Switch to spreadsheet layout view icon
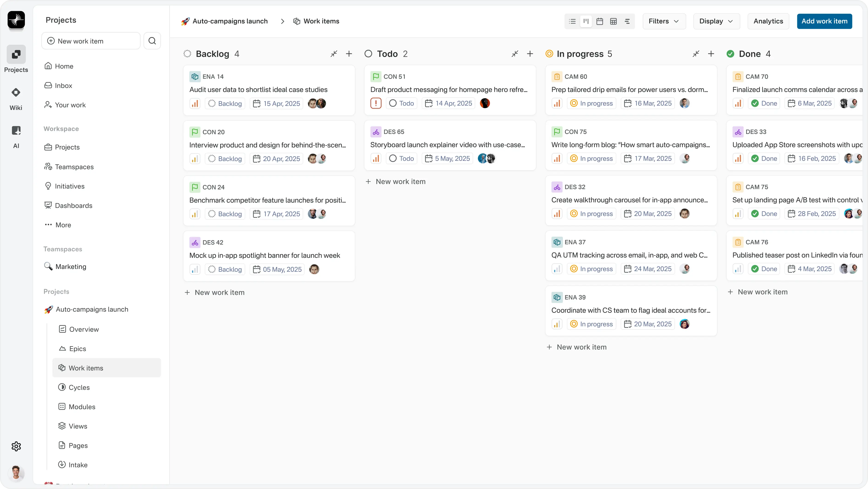Image resolution: width=868 pixels, height=489 pixels. pyautogui.click(x=613, y=21)
